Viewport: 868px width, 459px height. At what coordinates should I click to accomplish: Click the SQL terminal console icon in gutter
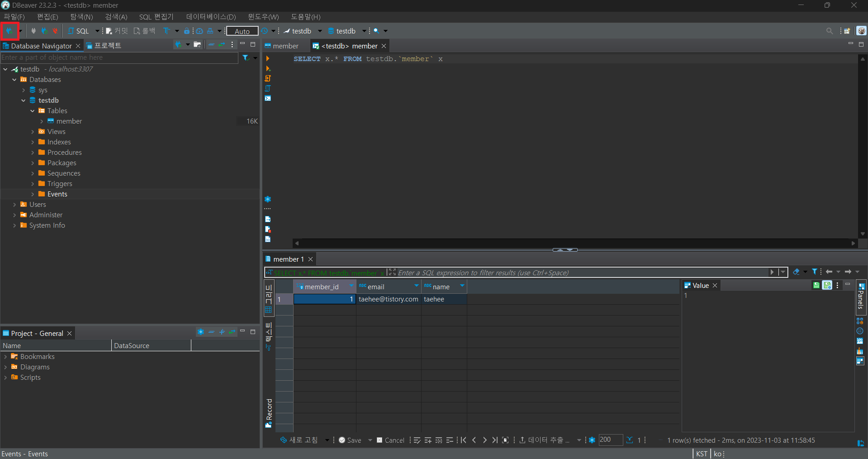click(268, 98)
